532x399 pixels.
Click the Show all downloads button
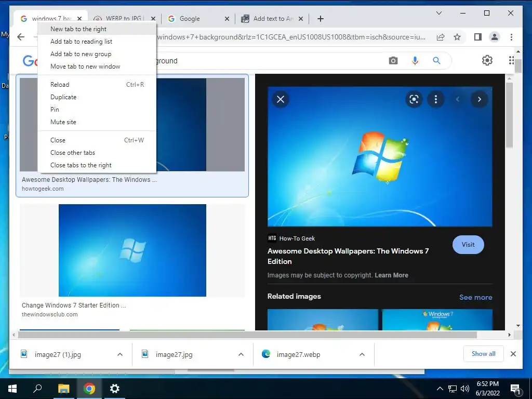484,354
